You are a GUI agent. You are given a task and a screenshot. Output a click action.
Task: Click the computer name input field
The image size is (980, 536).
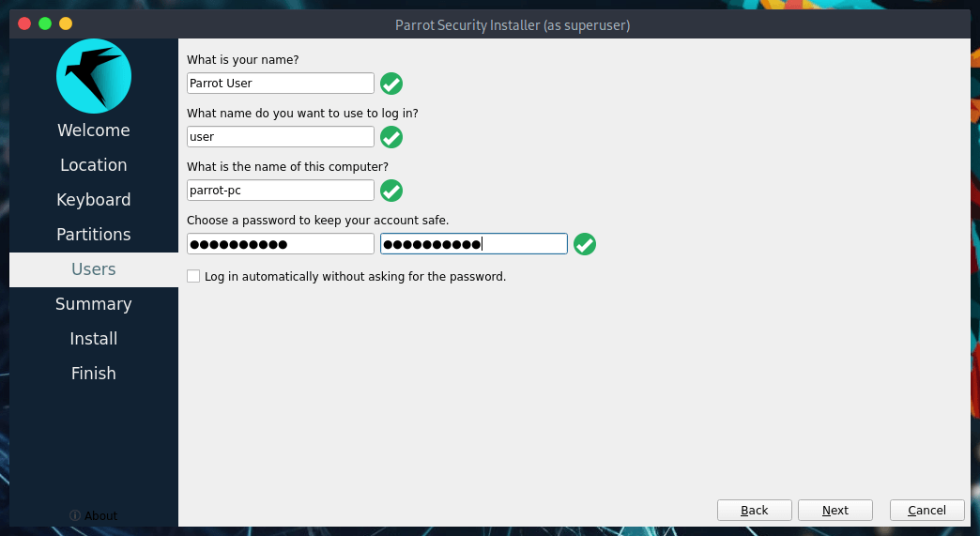pos(281,190)
